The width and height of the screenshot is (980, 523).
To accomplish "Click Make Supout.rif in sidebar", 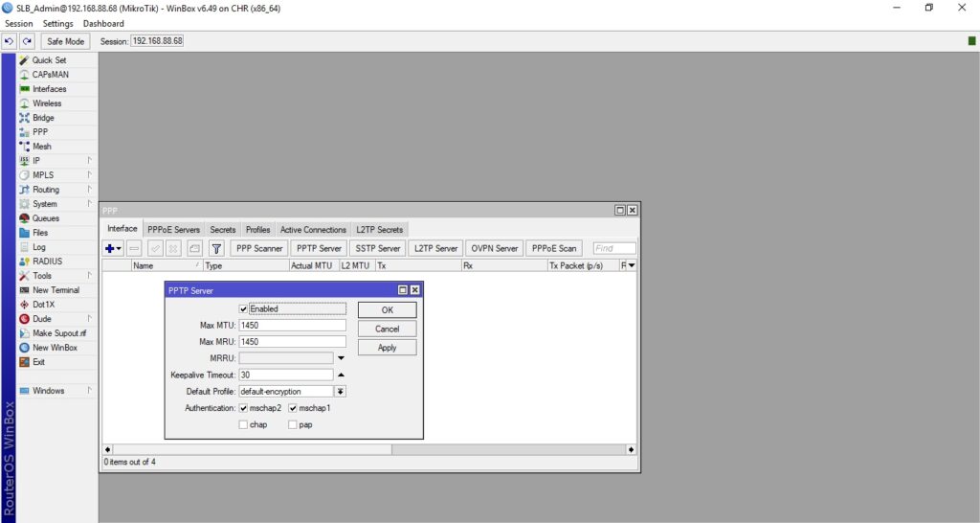I will pos(59,333).
